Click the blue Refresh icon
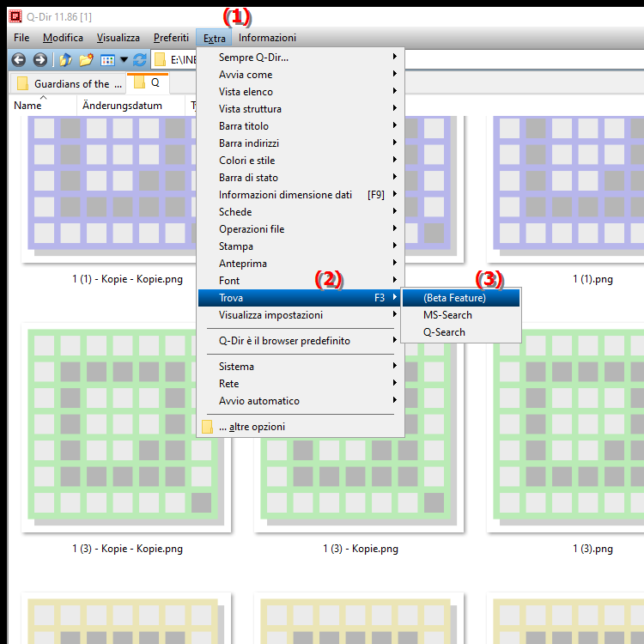644x644 pixels. click(x=140, y=60)
